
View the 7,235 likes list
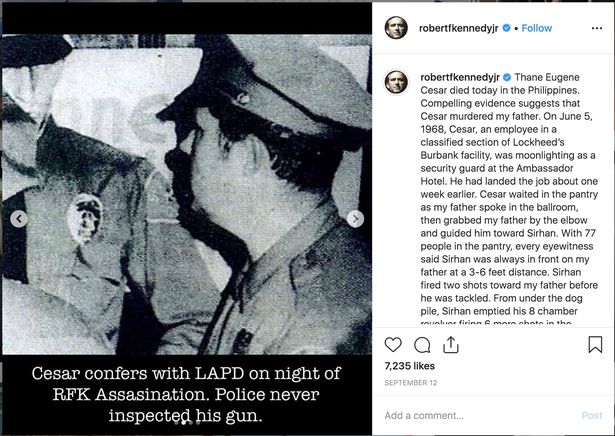coord(406,367)
